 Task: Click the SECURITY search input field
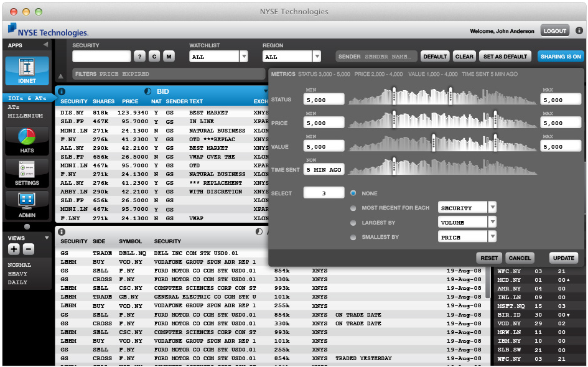coord(101,57)
